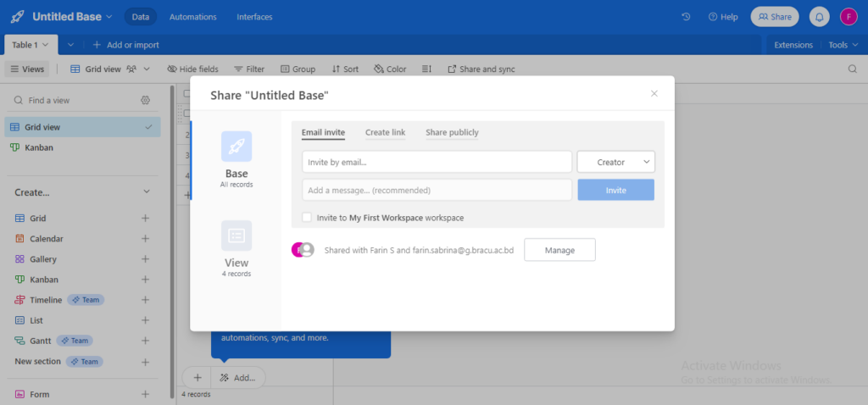Open view settings gear icon
This screenshot has width=868, height=405.
pyautogui.click(x=146, y=100)
